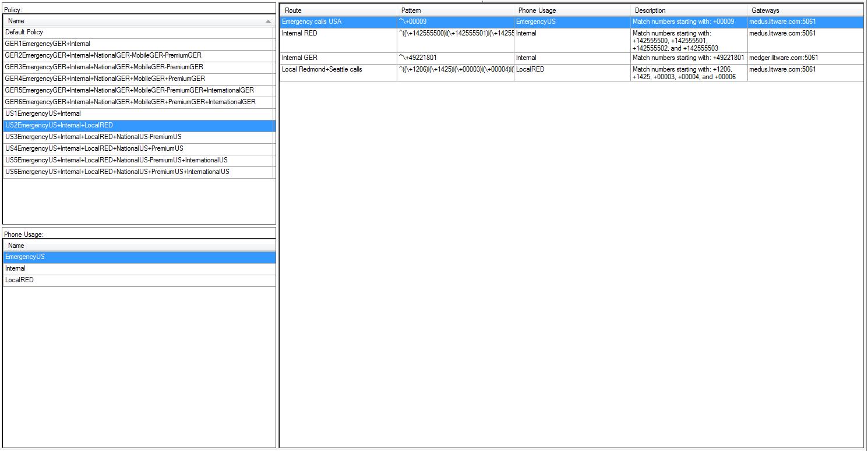Select policy GER3EmergencyGER+Internal+NationalGER+MobileGER-PremiumGER

[139, 68]
